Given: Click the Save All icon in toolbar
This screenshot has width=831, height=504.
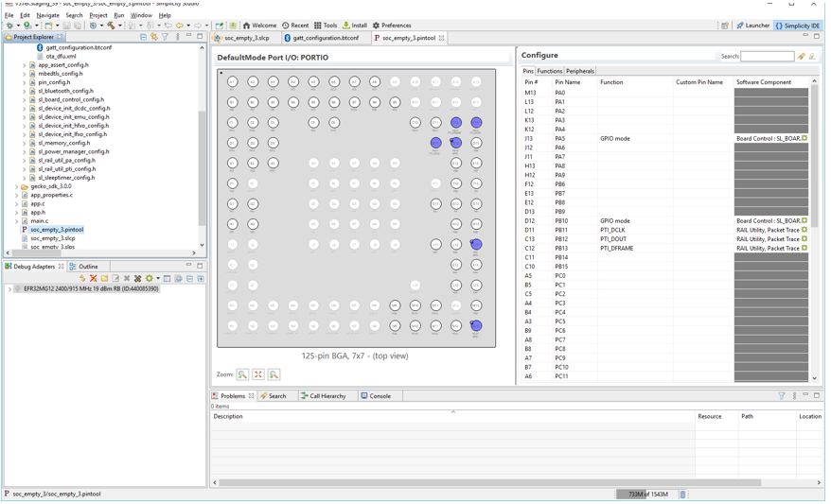Looking at the screenshot, I should [78, 26].
